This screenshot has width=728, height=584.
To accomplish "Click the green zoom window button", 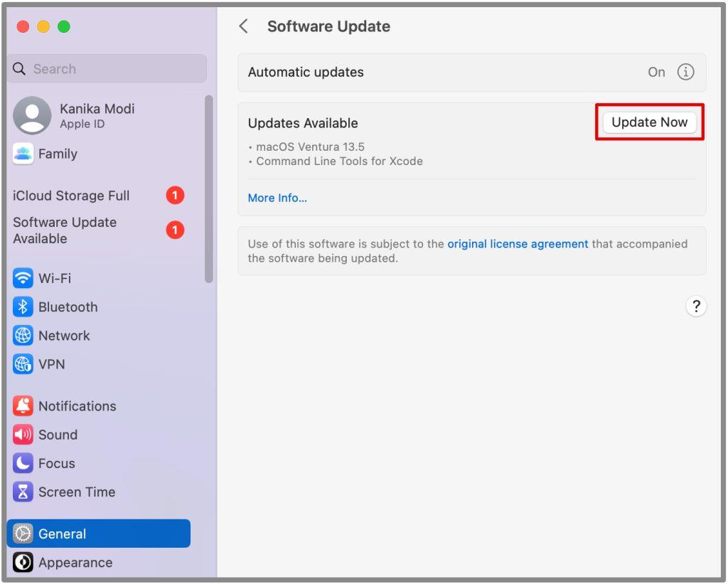I will pos(63,26).
